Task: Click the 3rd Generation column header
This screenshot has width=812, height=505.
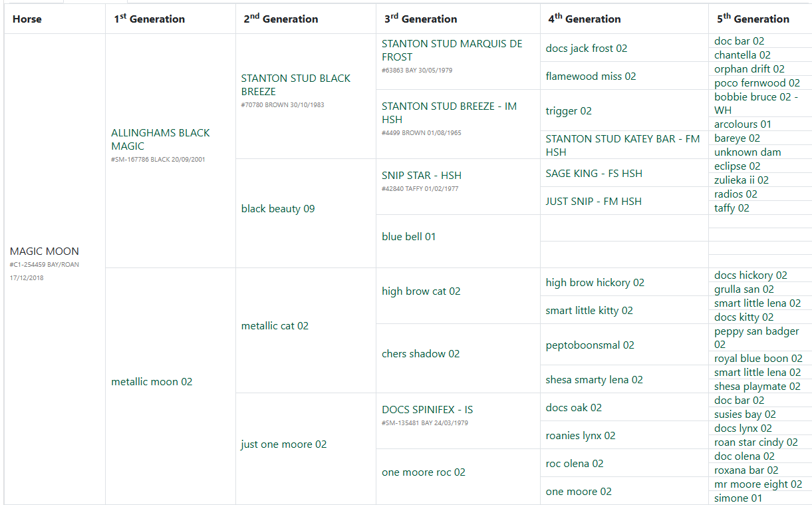Action: tap(420, 19)
